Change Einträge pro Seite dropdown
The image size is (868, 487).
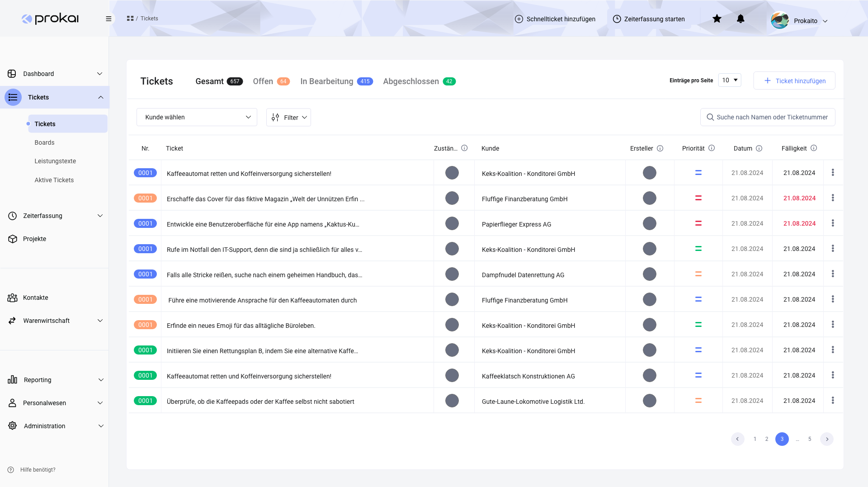[x=729, y=80]
